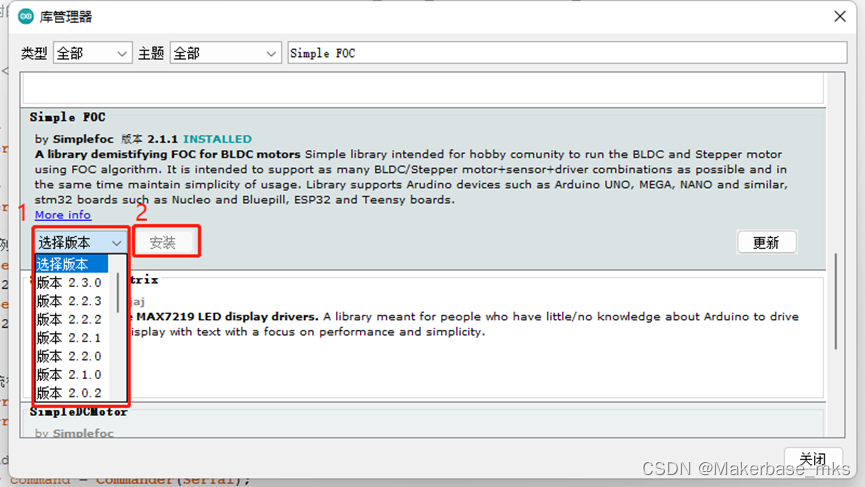Viewport: 865px width, 487px height.
Task: Click the Arduino logo icon in title bar
Action: 26,17
